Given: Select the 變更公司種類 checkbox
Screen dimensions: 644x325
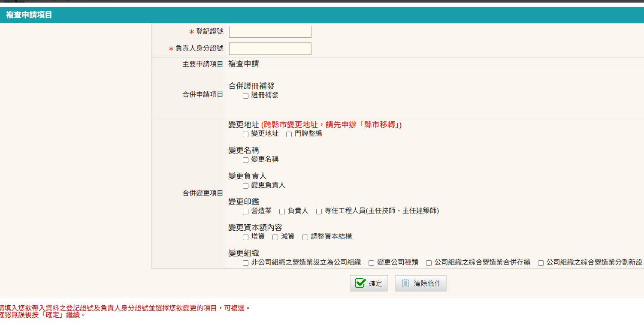Looking at the screenshot, I should (x=372, y=263).
